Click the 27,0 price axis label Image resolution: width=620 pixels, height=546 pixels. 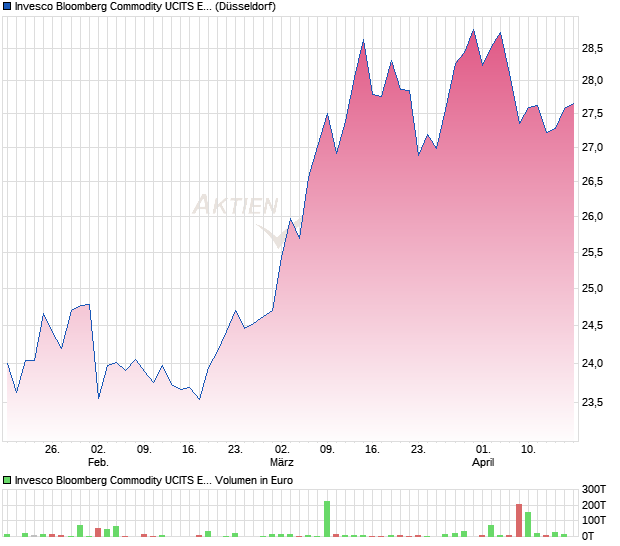592,147
